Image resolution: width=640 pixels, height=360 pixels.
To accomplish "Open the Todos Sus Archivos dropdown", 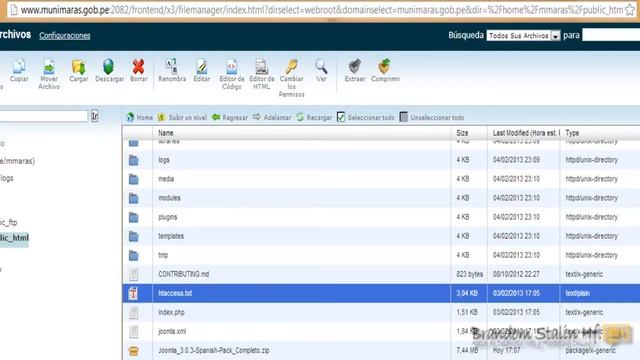I will 523,36.
